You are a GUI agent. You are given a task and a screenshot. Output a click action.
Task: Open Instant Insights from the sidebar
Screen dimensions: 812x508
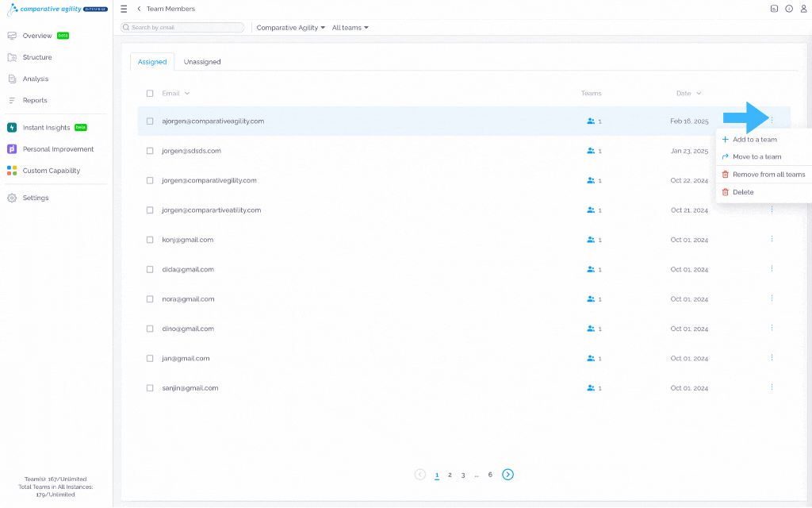pos(47,128)
